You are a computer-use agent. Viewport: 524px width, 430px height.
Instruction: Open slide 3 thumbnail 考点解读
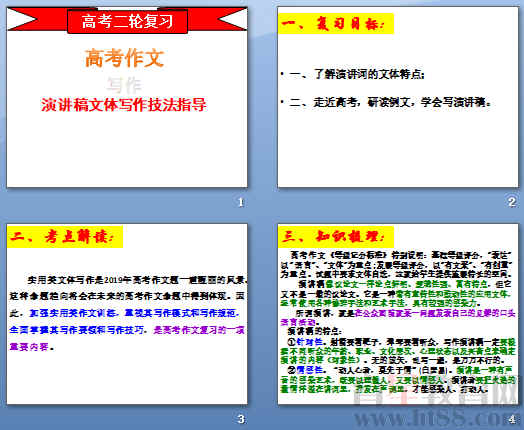pyautogui.click(x=127, y=314)
